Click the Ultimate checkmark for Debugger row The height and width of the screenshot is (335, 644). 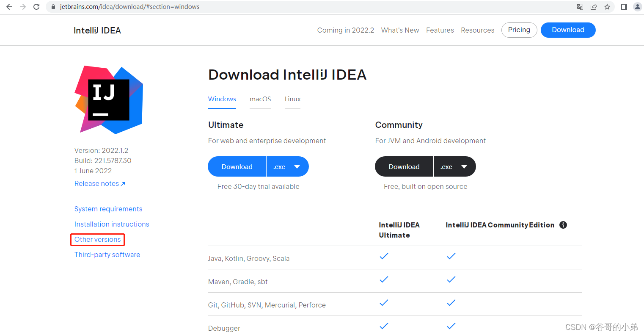click(384, 326)
